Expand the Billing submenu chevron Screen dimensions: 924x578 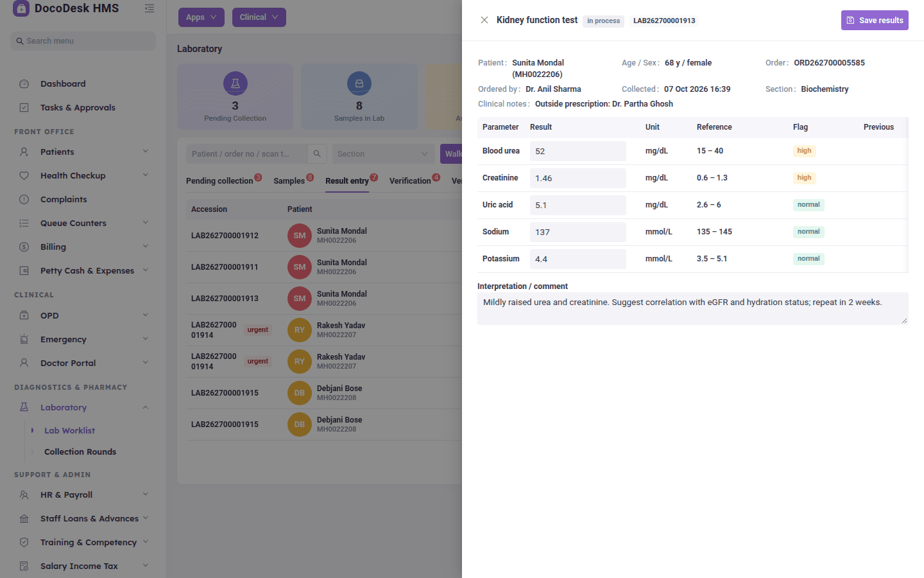[x=146, y=247]
